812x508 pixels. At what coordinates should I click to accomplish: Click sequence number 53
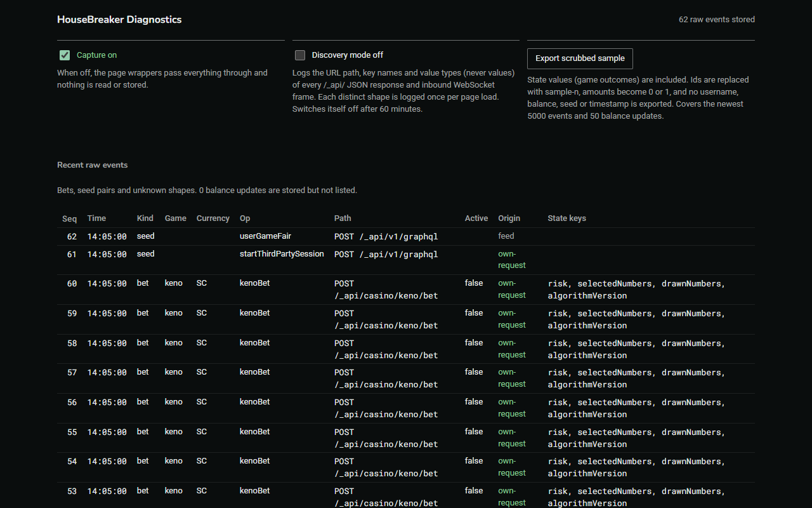point(72,491)
